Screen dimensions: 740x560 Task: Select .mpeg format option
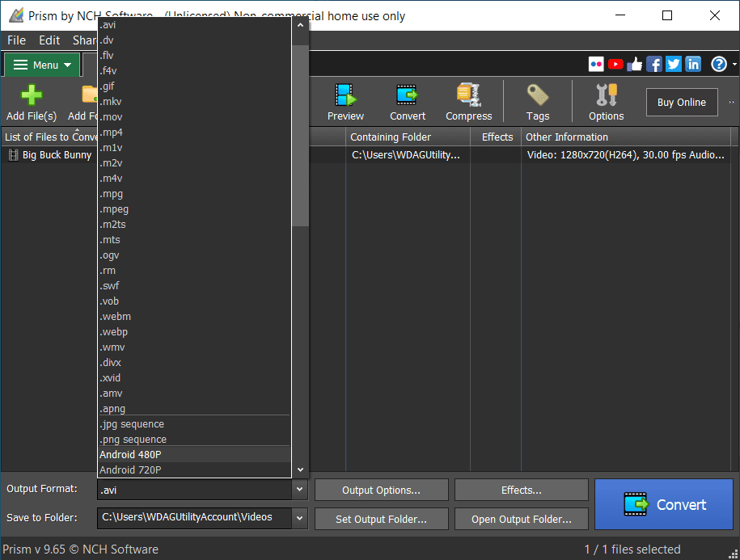pos(194,209)
